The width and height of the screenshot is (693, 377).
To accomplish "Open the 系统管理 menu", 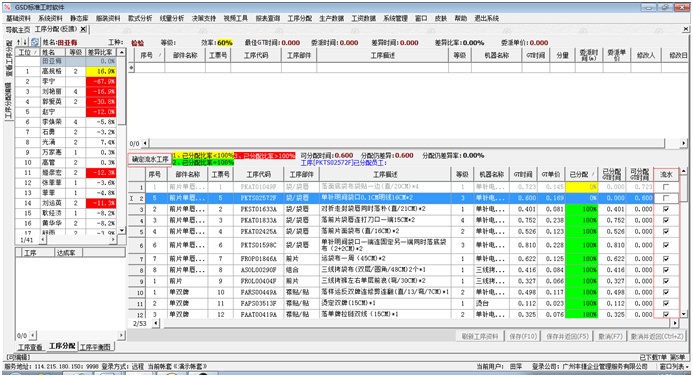I will pyautogui.click(x=395, y=18).
